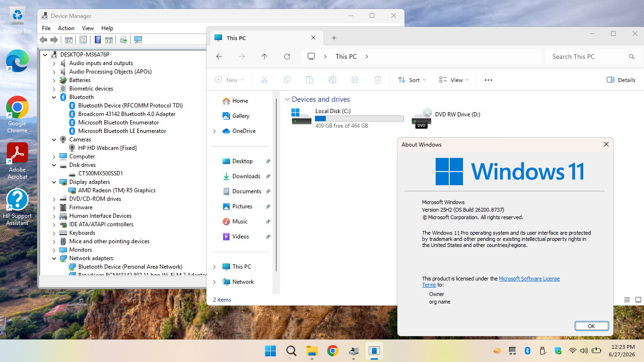Click Local Disk (C:) capacity bar
This screenshot has height=362, width=644.
359,119
